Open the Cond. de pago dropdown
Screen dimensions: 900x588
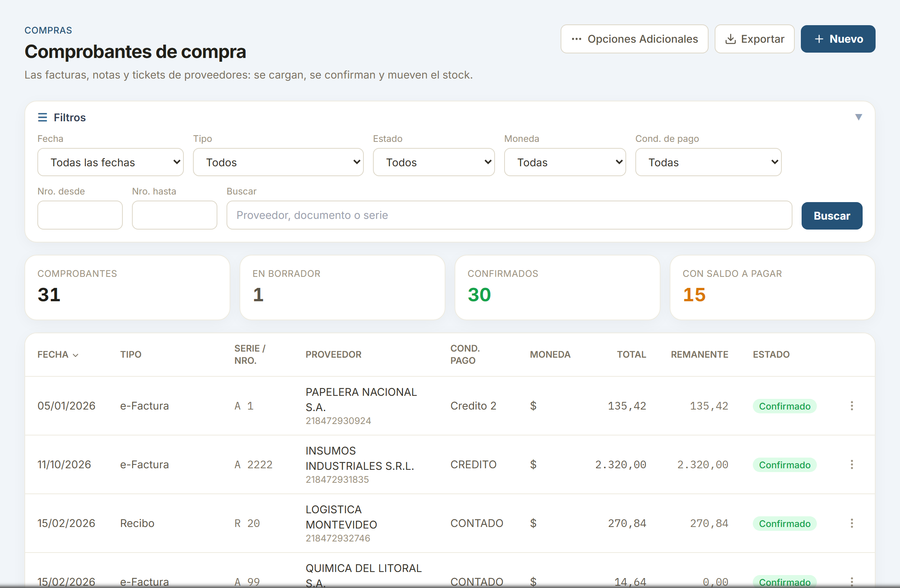(708, 162)
